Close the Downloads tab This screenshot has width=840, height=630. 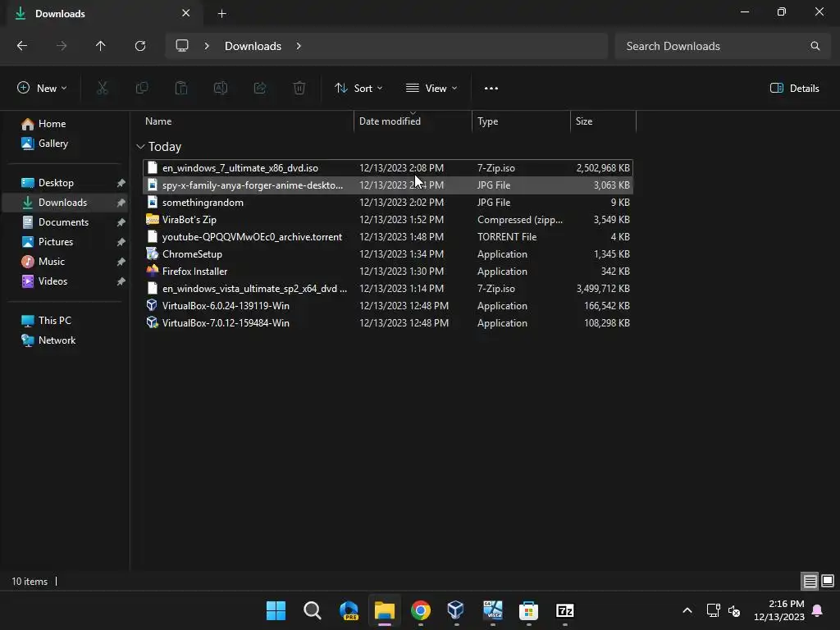click(x=186, y=13)
